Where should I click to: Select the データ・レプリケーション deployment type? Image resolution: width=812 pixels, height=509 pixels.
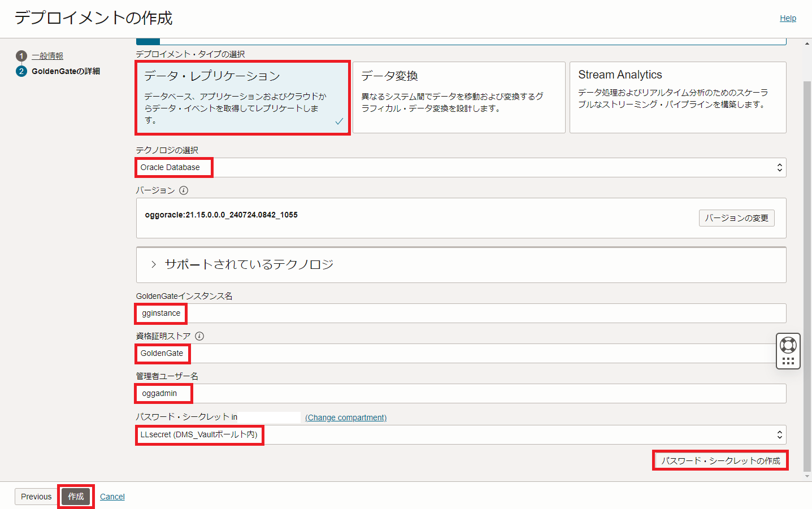point(242,97)
